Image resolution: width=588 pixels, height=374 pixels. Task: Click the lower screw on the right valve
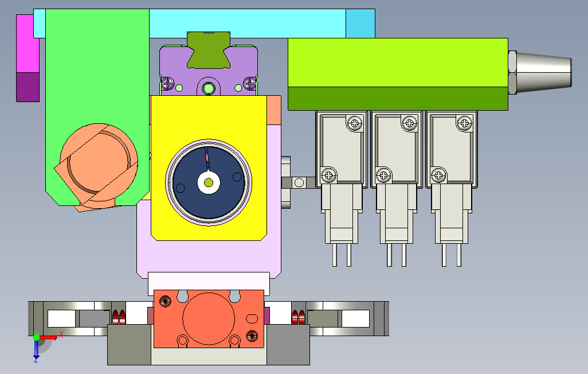(x=438, y=175)
